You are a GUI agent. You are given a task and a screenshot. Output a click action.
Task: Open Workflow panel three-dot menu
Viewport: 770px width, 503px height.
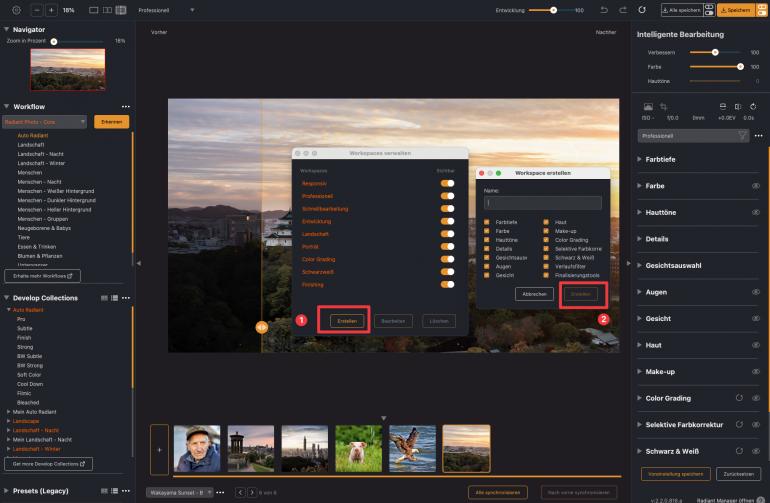tap(126, 107)
